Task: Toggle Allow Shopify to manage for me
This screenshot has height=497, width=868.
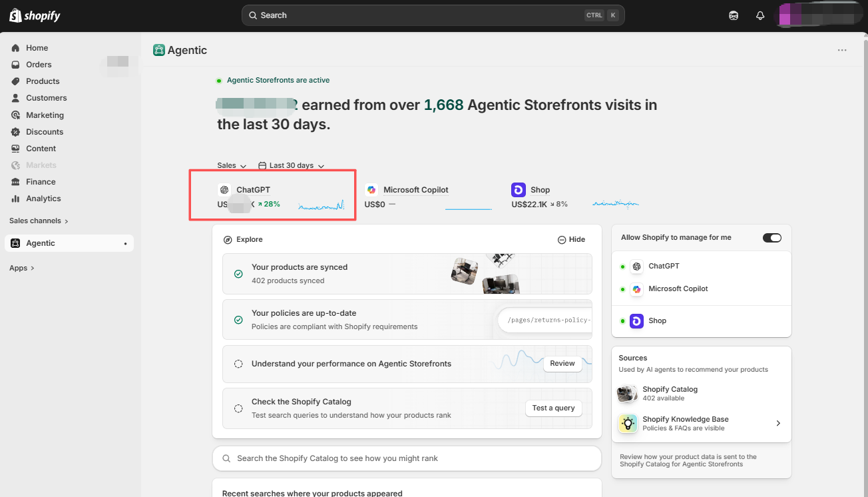Action: [772, 238]
